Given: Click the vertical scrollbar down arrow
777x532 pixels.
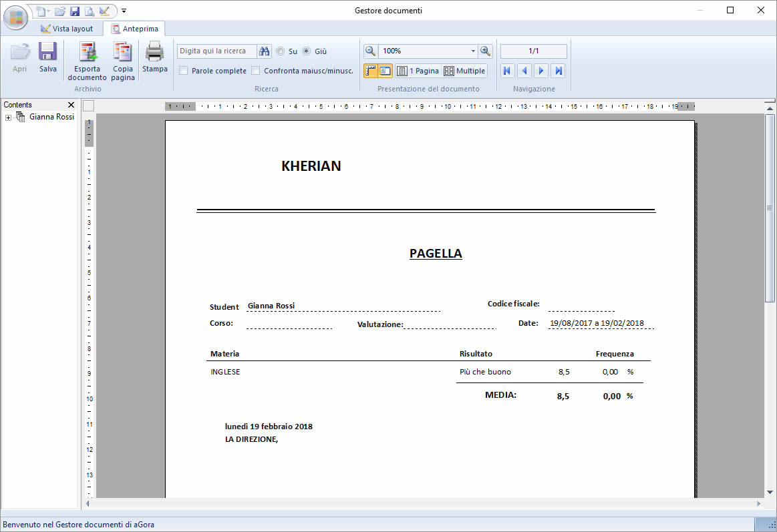Looking at the screenshot, I should [x=770, y=492].
